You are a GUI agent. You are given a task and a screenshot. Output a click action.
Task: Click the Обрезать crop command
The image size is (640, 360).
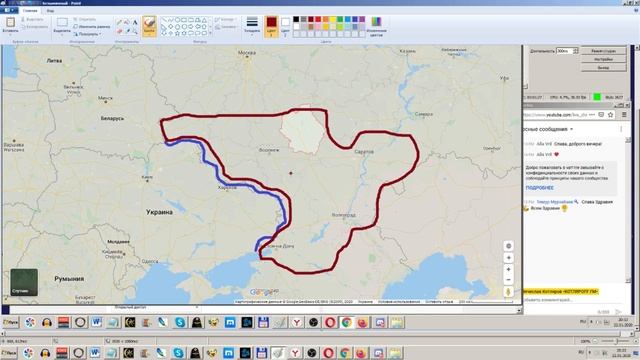85,19
